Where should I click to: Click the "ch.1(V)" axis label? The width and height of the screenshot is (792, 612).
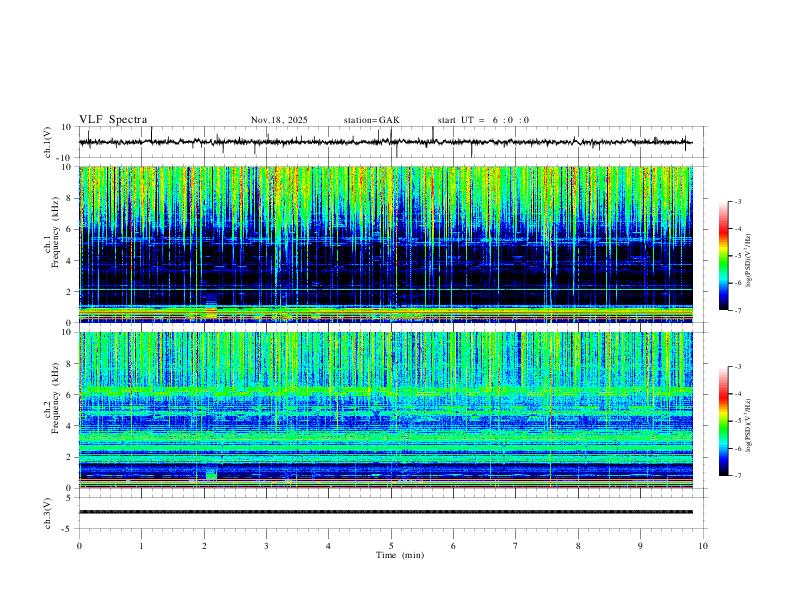(x=48, y=142)
